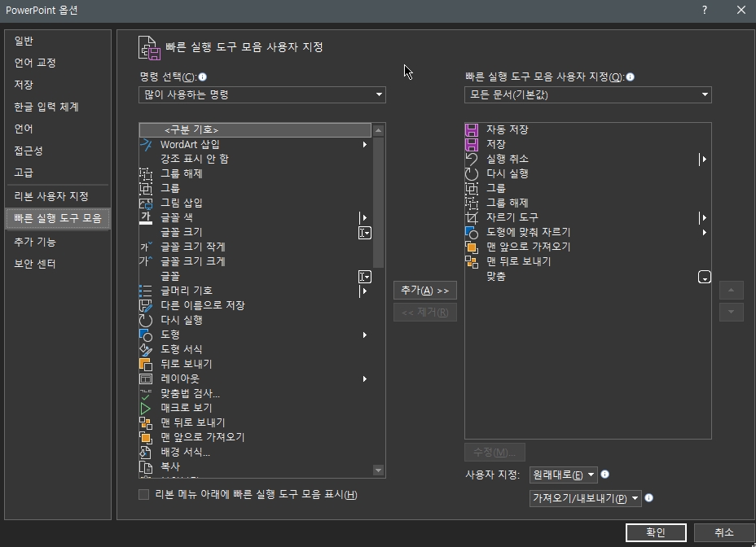Open 저장 options category in sidebar
Screen dimensions: 756x547
(57, 85)
